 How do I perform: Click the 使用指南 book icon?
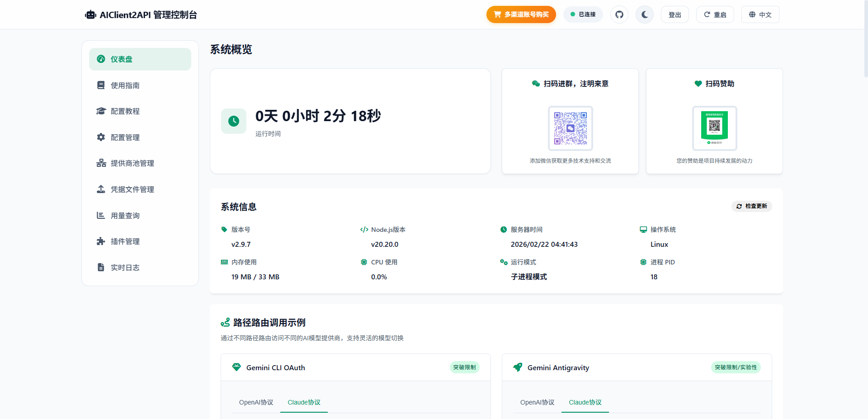(x=101, y=85)
